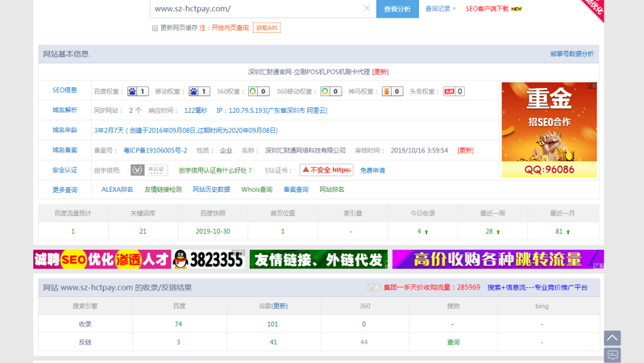Select the 域名备案 row label

pyautogui.click(x=64, y=150)
